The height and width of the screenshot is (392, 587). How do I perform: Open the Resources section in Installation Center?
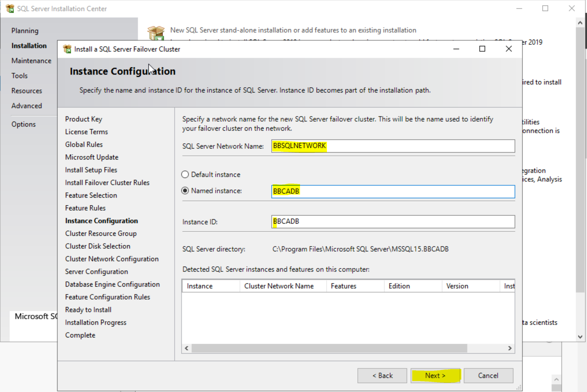pyautogui.click(x=27, y=91)
